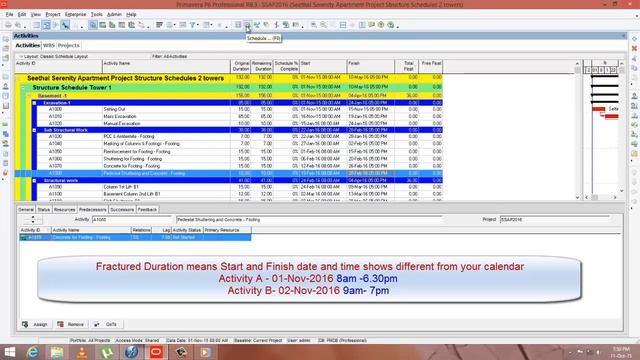Open the Tools menu
The height and width of the screenshot is (360, 640).
click(x=96, y=14)
